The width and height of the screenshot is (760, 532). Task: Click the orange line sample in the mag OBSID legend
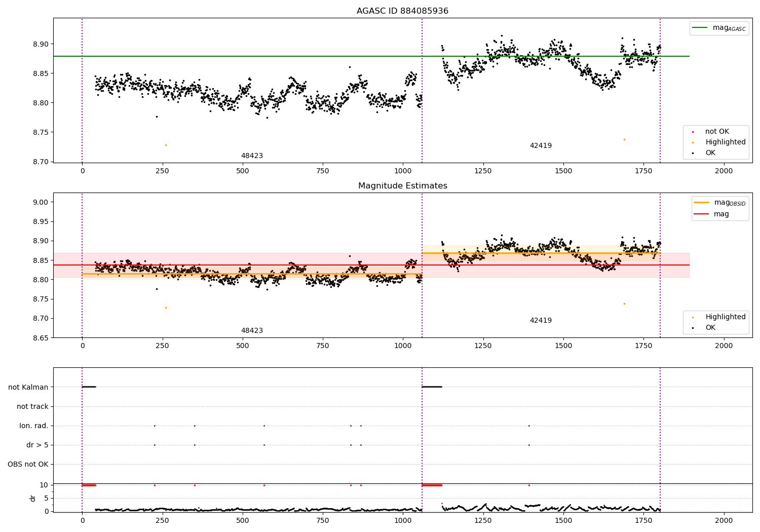pyautogui.click(x=702, y=203)
